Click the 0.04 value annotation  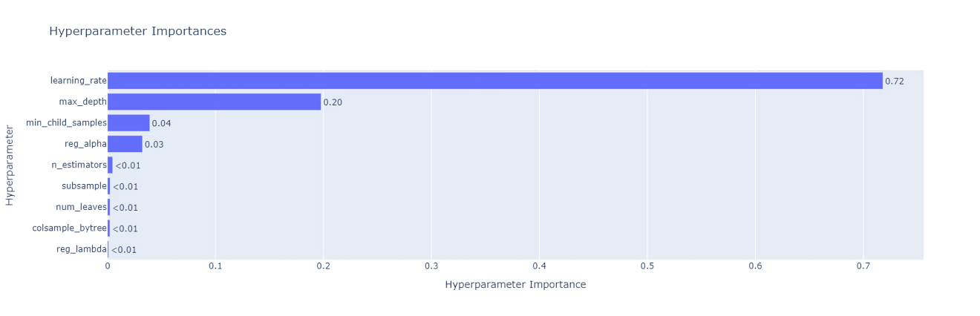coord(161,124)
